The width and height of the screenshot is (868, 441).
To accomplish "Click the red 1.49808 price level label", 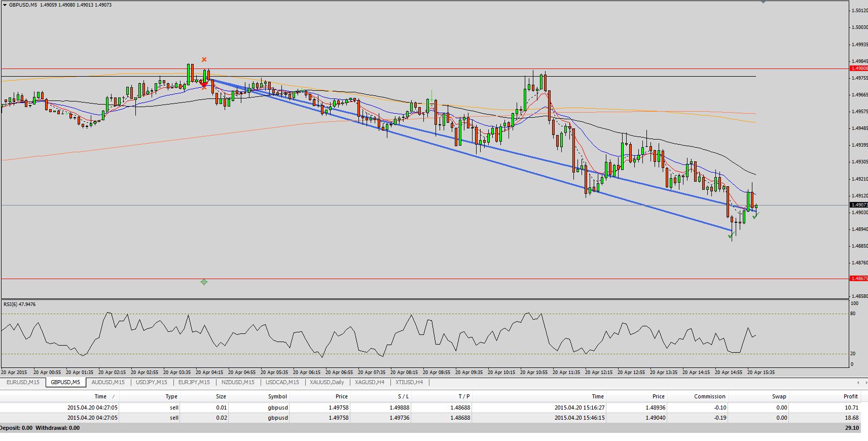I will tap(859, 68).
